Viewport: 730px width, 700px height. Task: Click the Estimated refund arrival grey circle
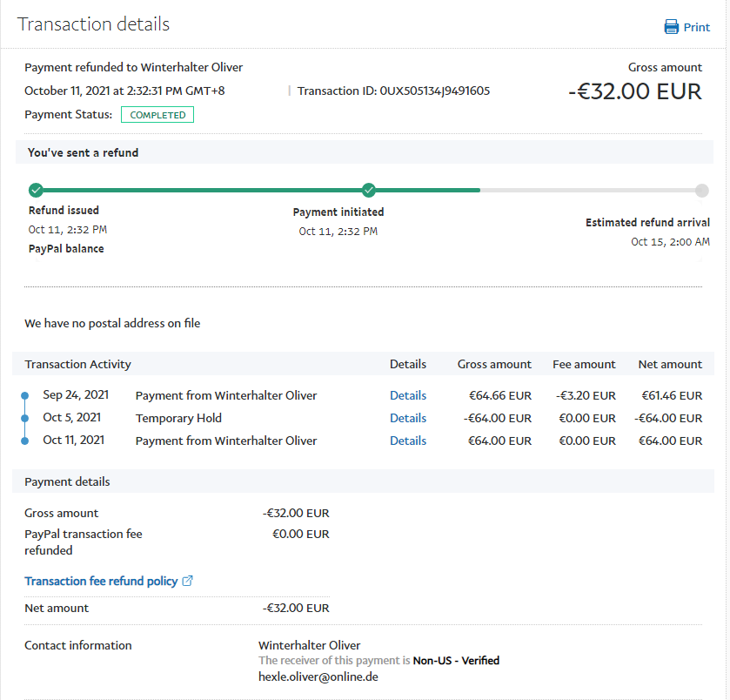click(x=701, y=191)
